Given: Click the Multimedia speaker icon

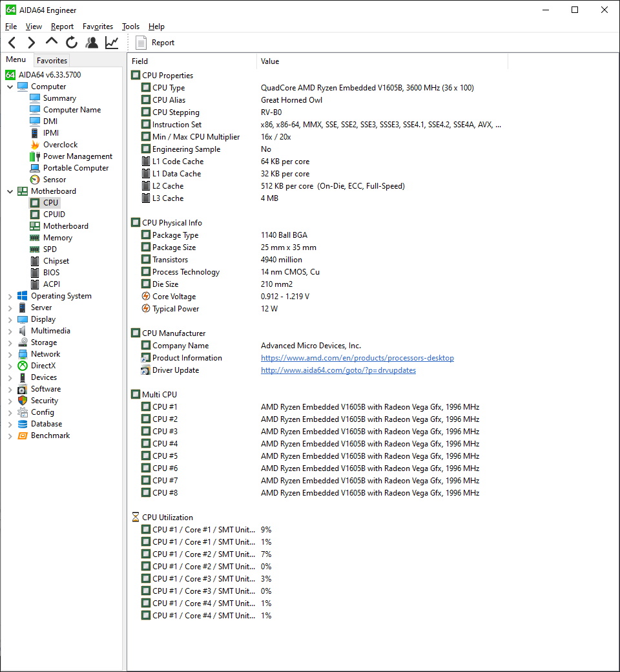Looking at the screenshot, I should 22,331.
